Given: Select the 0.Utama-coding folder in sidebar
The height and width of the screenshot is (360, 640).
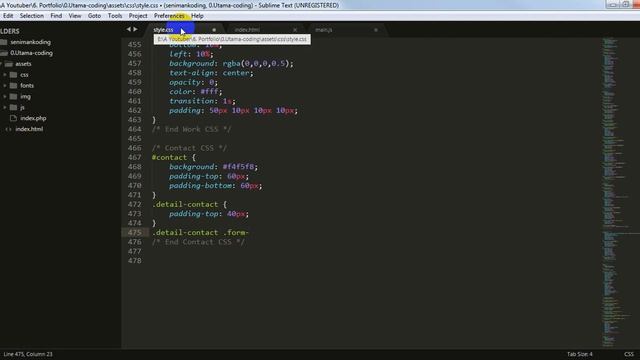Looking at the screenshot, I should [31, 53].
